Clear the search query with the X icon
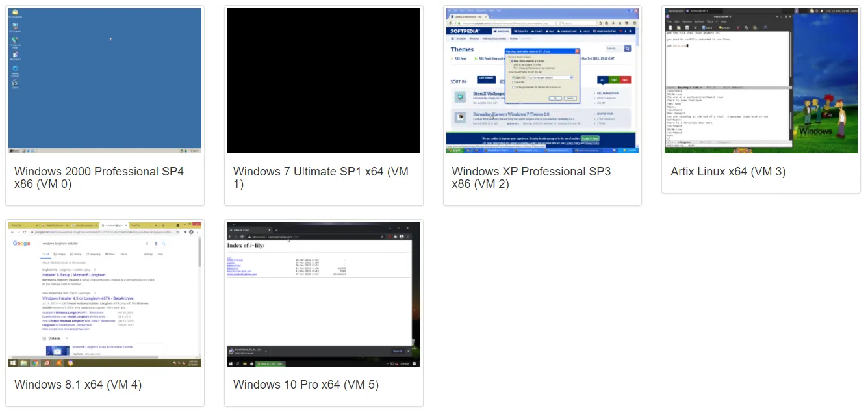Viewport: 868px width, 412px height. (x=147, y=244)
